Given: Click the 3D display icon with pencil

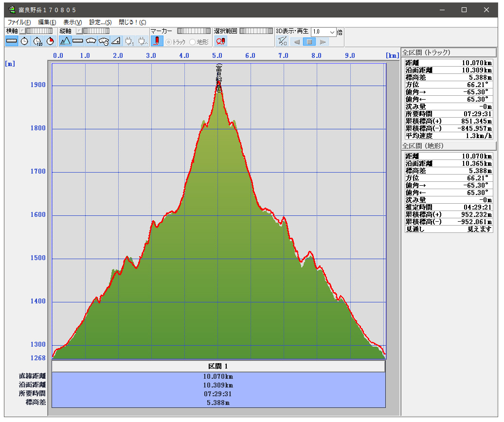Looking at the screenshot, I should (x=283, y=41).
